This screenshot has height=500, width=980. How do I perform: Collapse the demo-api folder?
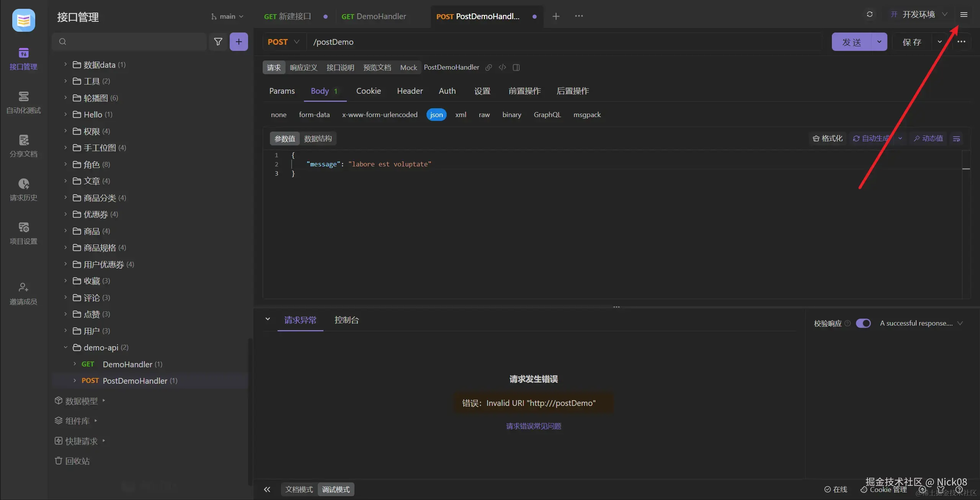coord(65,347)
